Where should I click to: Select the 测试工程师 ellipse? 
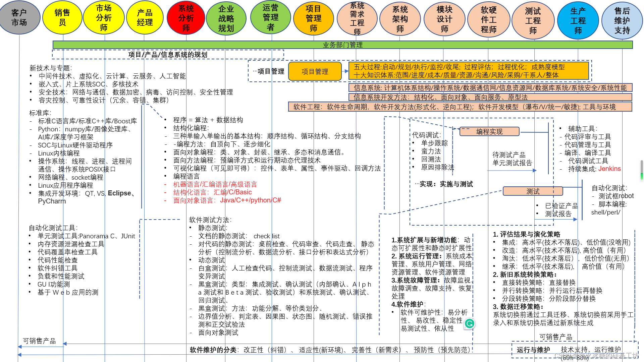[x=533, y=20]
